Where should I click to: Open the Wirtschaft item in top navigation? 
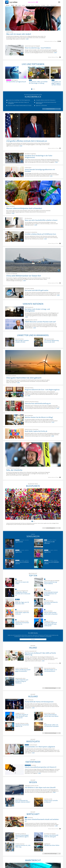[x=28, y=5]
